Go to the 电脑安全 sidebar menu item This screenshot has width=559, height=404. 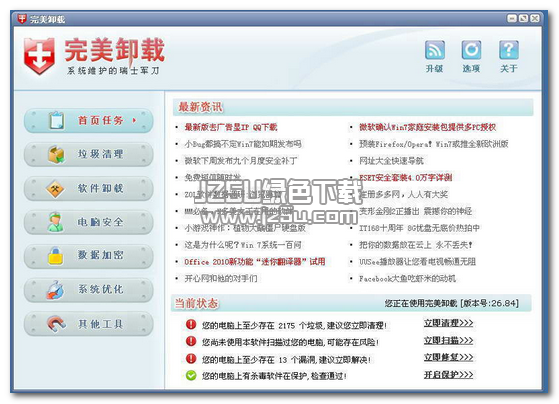88,222
